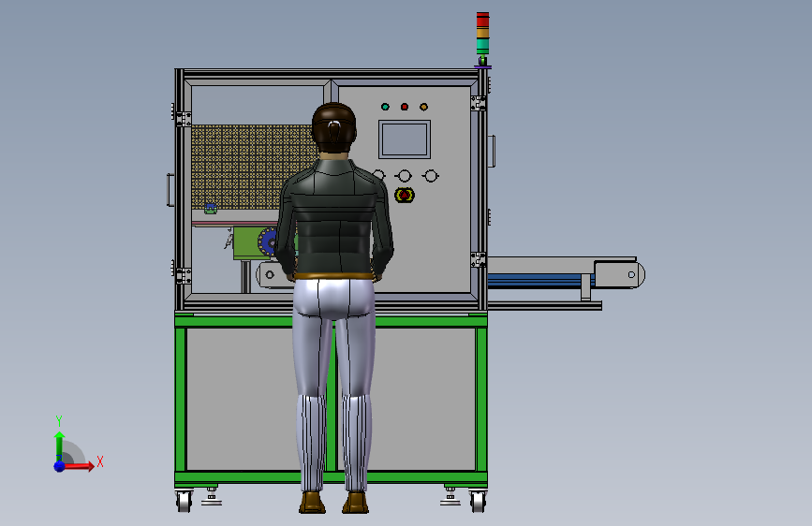This screenshot has width=812, height=526.
Task: Select the yellow perforated mesh panel
Action: coord(253,167)
